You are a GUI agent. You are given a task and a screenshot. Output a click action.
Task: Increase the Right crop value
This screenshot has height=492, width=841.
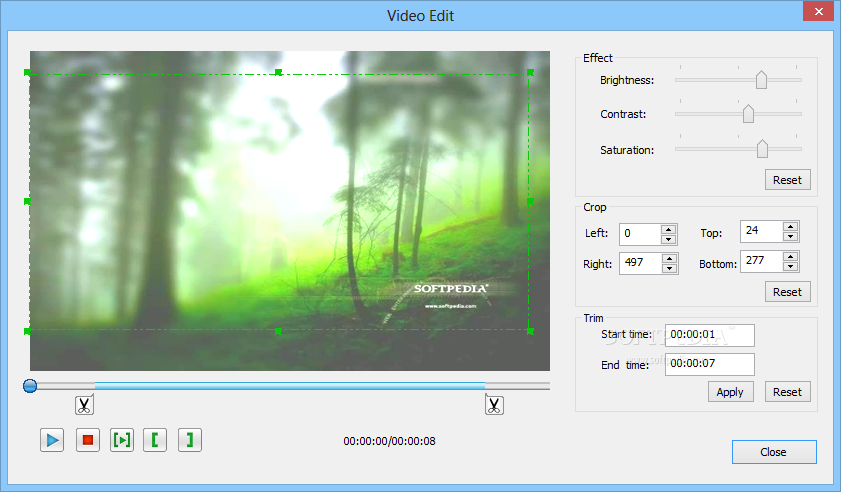[669, 258]
